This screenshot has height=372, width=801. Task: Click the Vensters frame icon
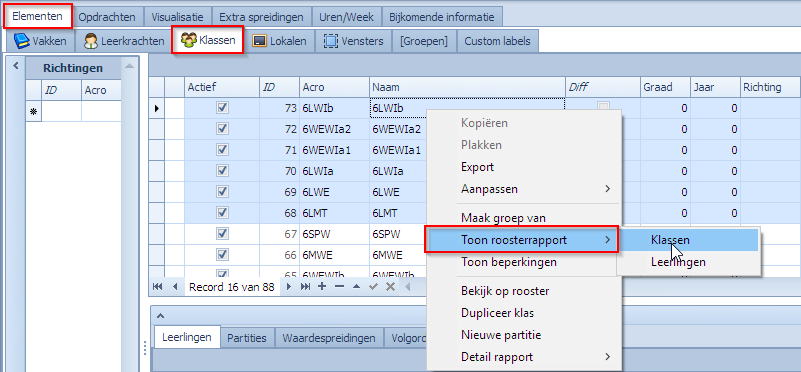[x=332, y=41]
